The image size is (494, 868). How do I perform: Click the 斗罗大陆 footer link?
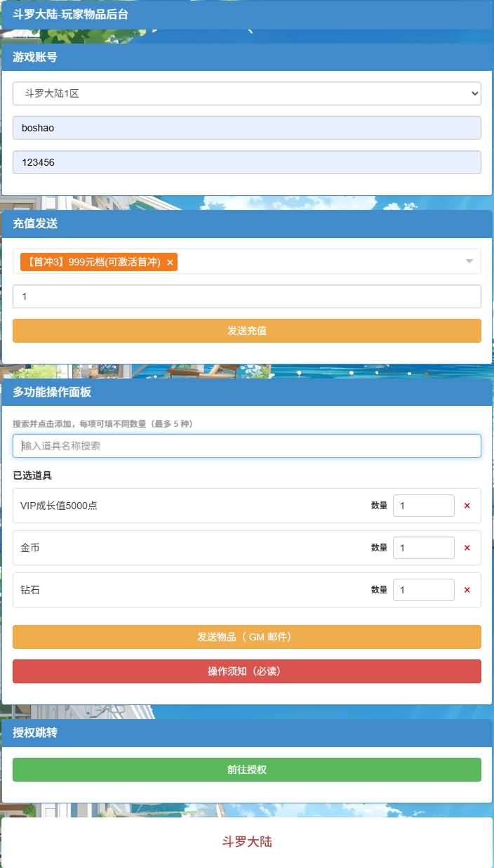247,841
